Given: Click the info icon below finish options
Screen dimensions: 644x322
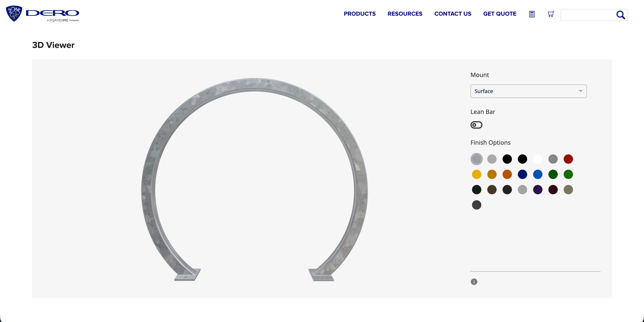Looking at the screenshot, I should 474,282.
